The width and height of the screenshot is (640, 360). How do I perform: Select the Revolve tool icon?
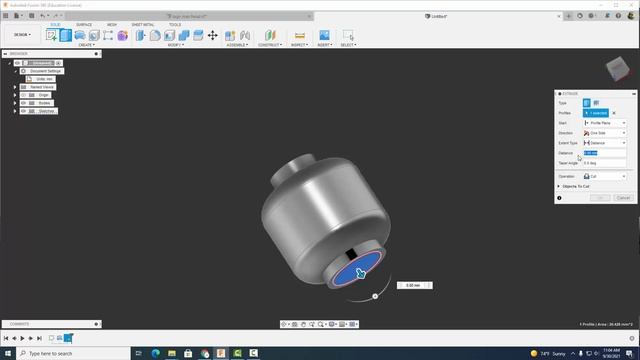click(80, 36)
